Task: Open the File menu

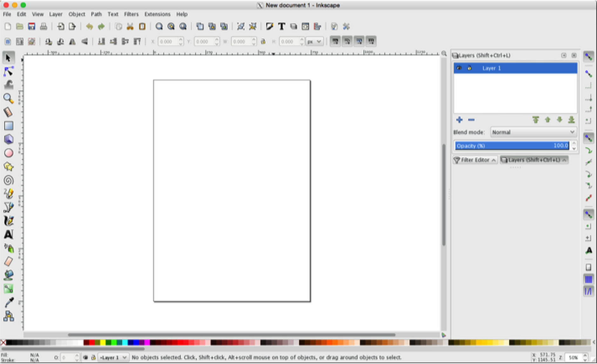Action: click(7, 14)
